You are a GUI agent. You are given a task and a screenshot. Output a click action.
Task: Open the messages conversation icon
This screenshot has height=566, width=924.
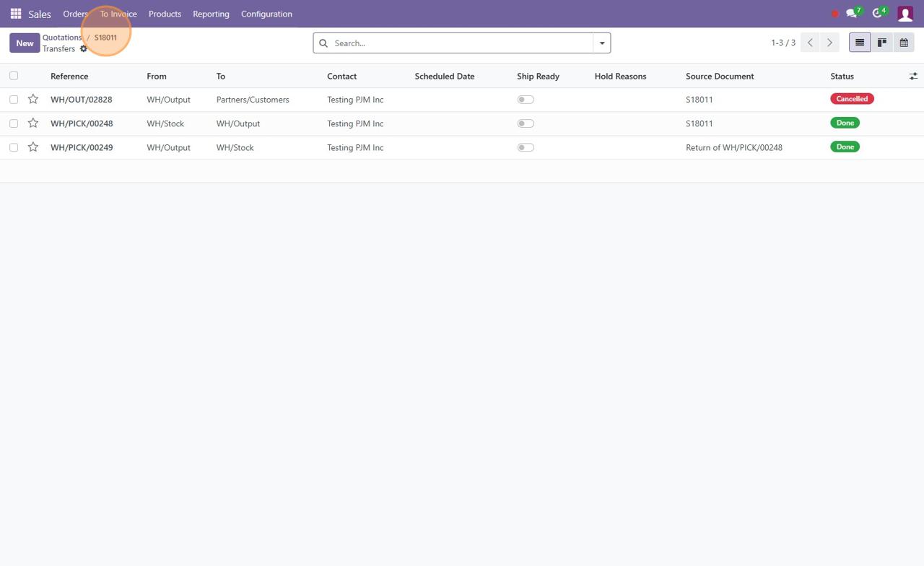click(852, 14)
